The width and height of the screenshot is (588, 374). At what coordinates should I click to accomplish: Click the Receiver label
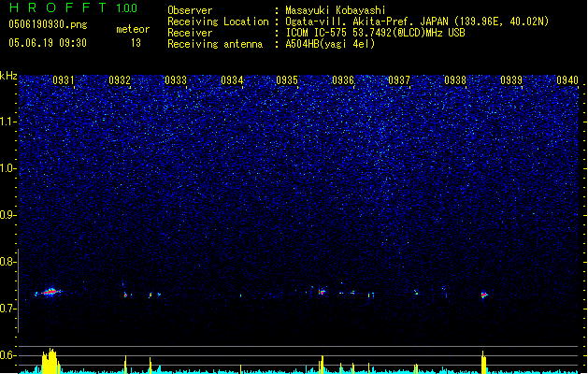click(190, 33)
